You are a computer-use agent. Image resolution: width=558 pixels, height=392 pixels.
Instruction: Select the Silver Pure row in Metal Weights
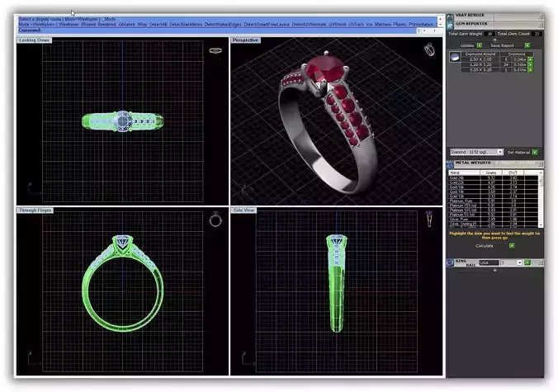(x=494, y=220)
